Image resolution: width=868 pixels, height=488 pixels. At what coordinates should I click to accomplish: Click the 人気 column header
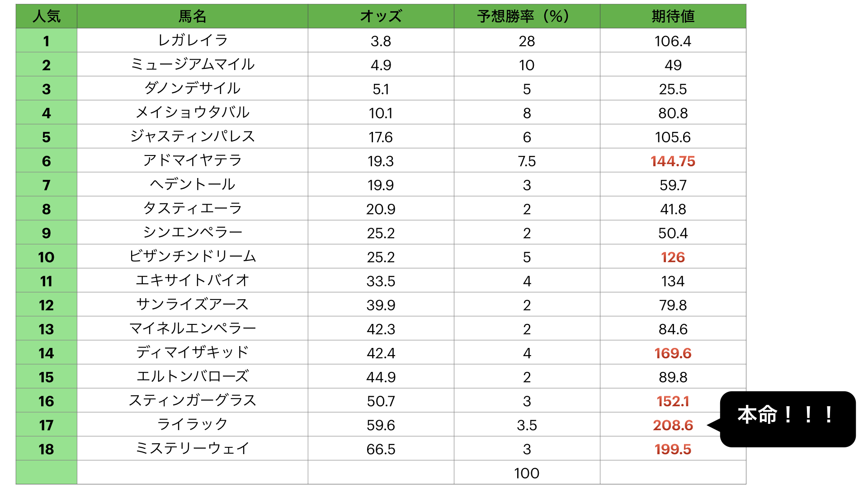click(46, 16)
